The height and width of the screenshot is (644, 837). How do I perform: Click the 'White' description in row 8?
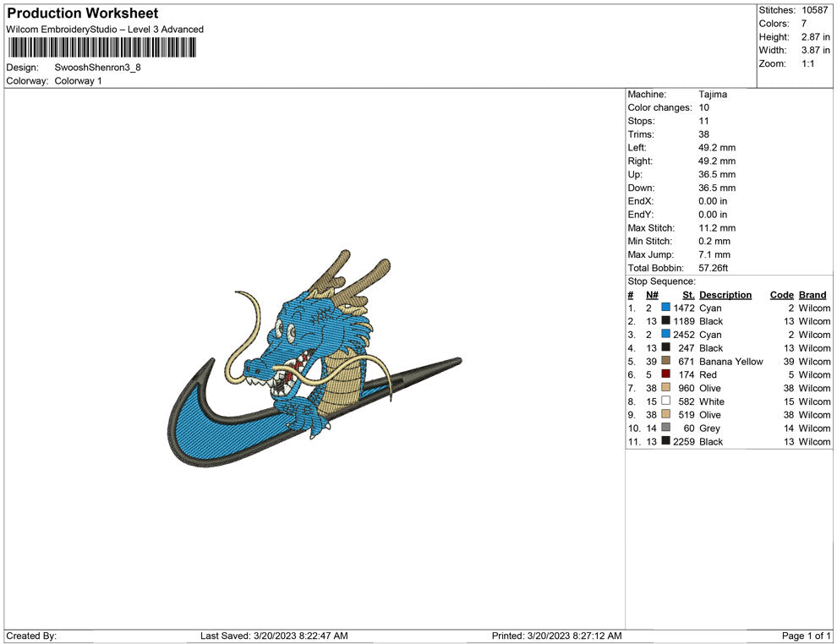click(712, 401)
